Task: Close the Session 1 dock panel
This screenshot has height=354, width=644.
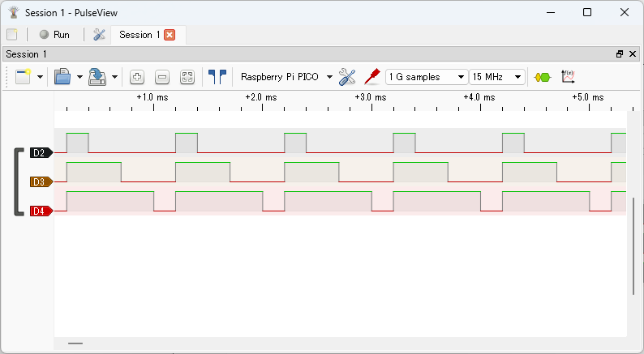Action: 633,53
